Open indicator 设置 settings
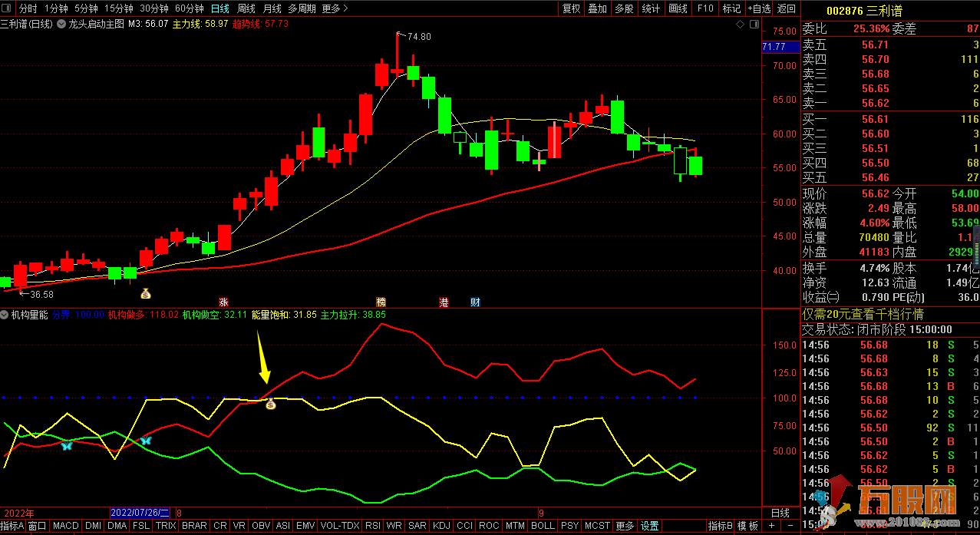The width and height of the screenshot is (980, 535). tap(650, 526)
